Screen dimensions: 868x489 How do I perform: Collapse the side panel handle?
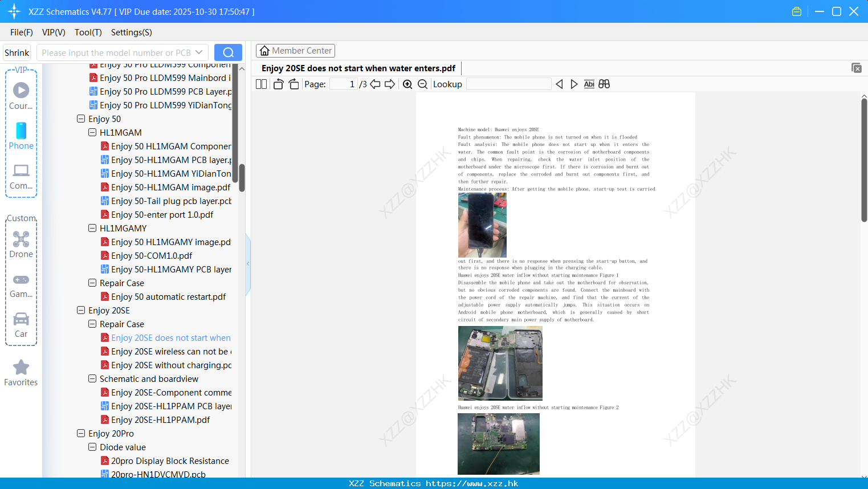pyautogui.click(x=248, y=264)
